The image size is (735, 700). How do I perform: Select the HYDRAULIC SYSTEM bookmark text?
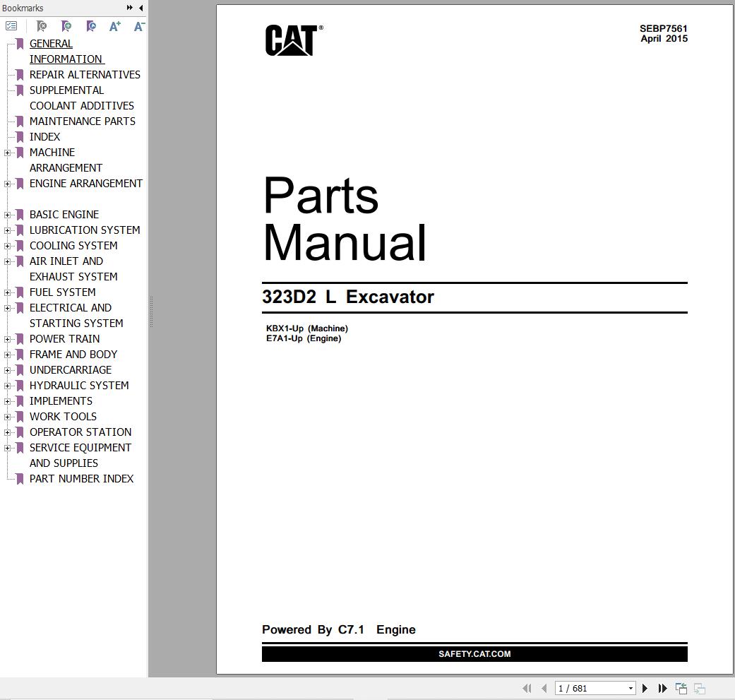(x=79, y=385)
